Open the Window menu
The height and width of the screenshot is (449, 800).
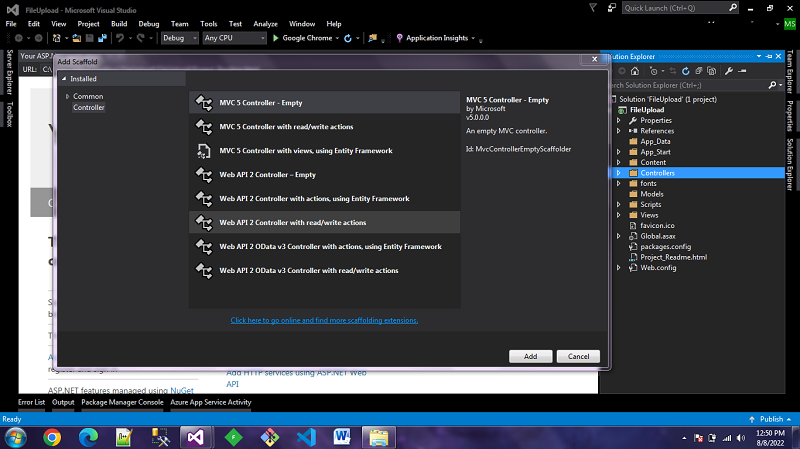[x=302, y=24]
